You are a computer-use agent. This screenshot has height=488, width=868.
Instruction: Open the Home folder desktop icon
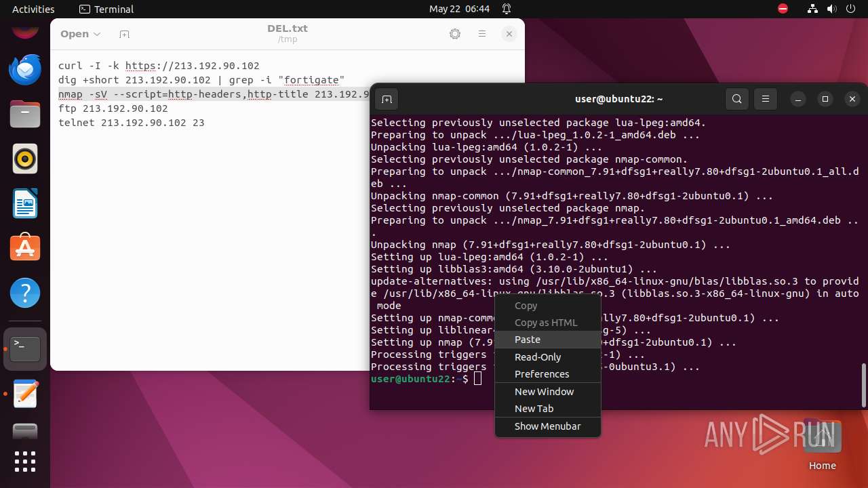coord(822,445)
